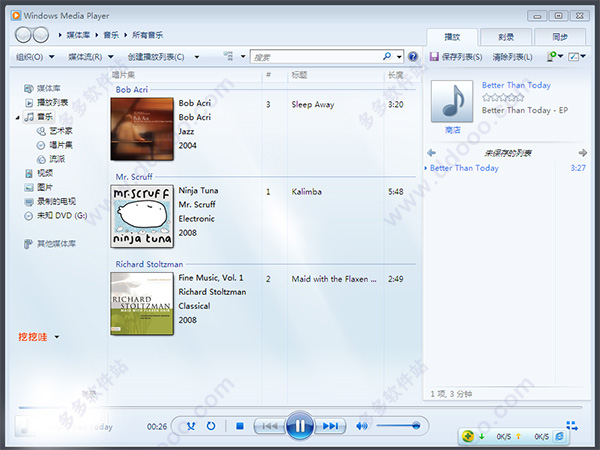Click the 商店 link under album art
This screenshot has width=600, height=450.
pos(452,130)
